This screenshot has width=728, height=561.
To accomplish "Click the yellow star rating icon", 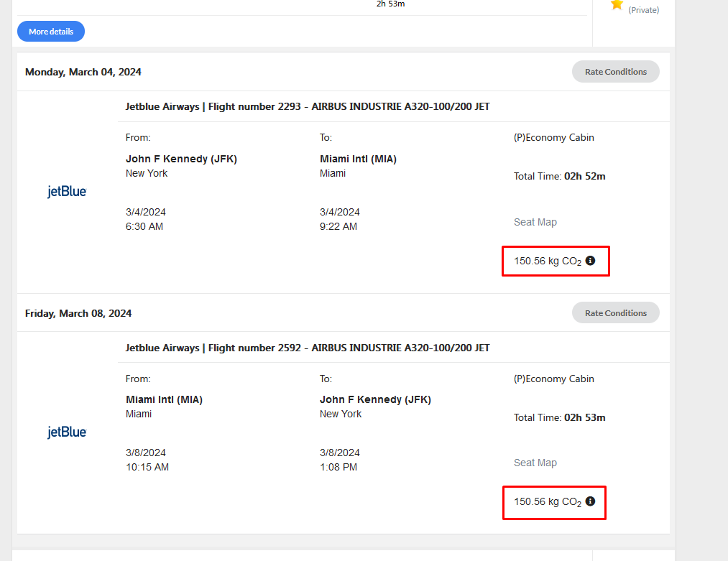I will click(x=617, y=4).
